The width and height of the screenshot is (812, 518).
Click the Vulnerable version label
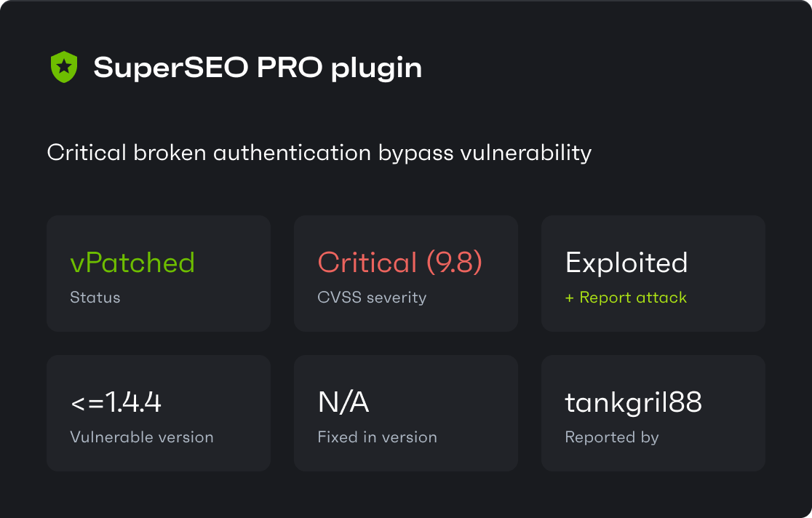(142, 437)
